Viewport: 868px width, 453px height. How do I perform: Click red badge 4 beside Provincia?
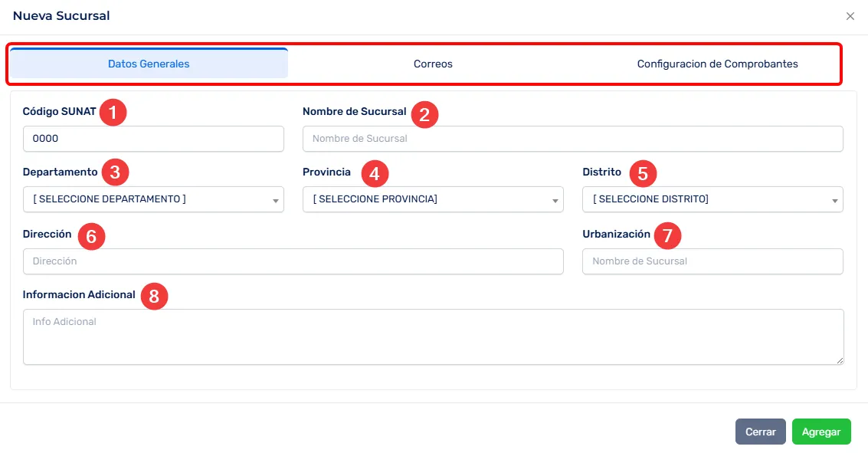coord(374,174)
